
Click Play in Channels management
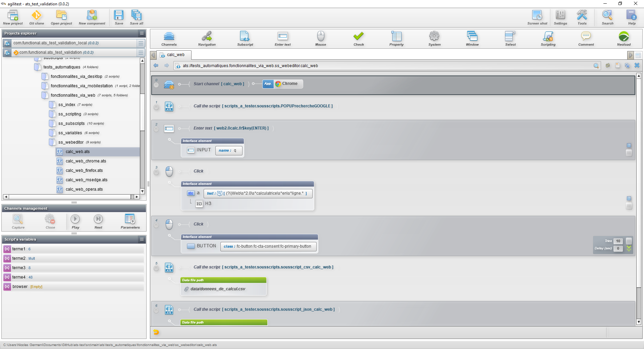coord(75,221)
